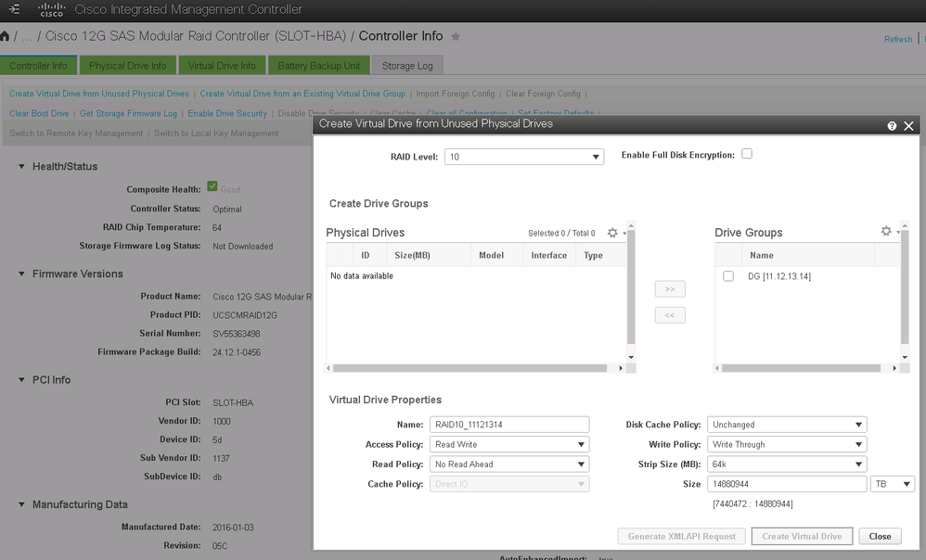
Task: Click Generate XMLAPI Request button
Action: [681, 537]
